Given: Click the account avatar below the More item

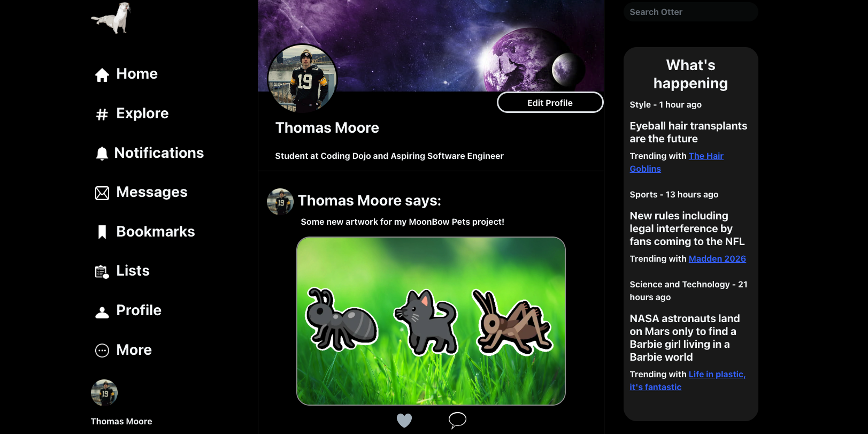Looking at the screenshot, I should click(104, 393).
